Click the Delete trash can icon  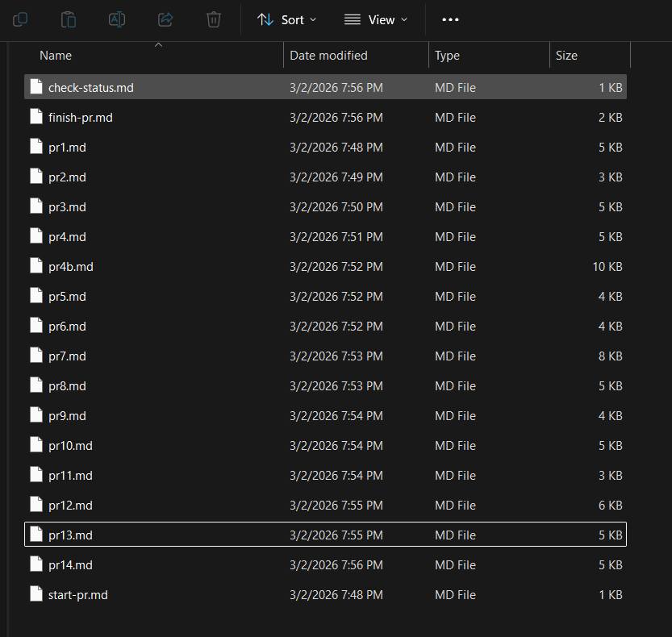(214, 19)
